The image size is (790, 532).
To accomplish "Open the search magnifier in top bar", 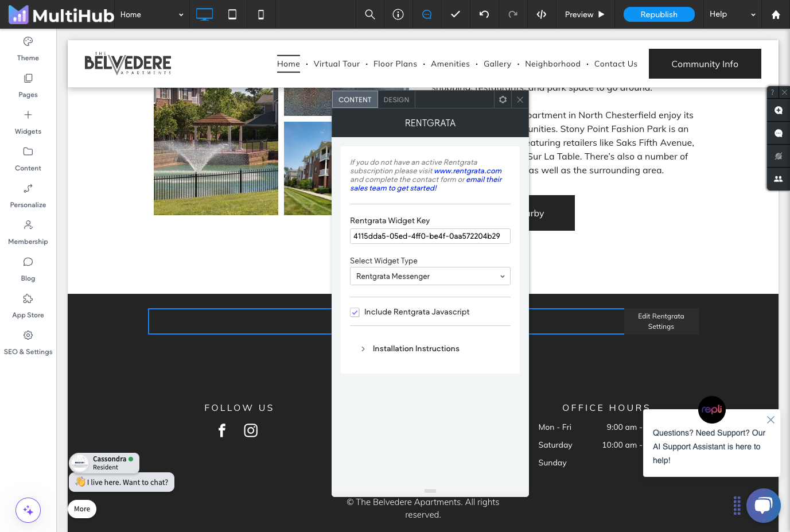I will [370, 14].
